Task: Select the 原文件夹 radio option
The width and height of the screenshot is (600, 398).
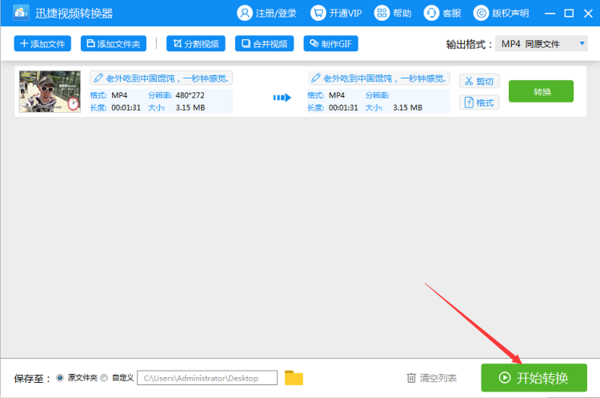Action: click(x=60, y=378)
